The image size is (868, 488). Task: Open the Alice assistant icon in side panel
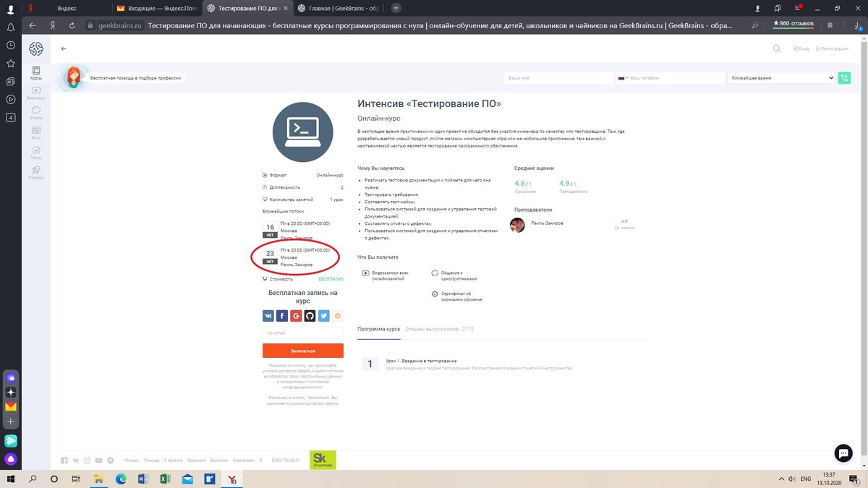pos(11,458)
